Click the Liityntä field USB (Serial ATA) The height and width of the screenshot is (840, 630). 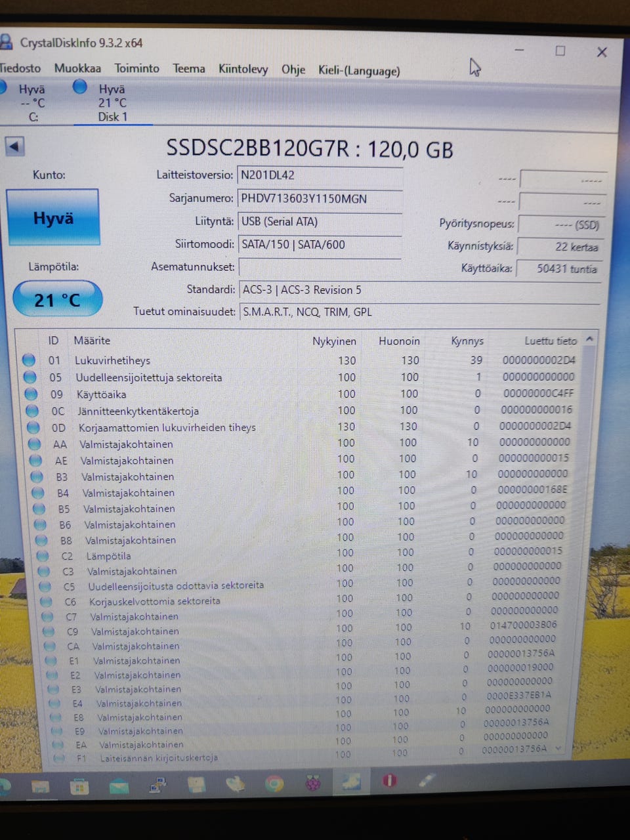pos(320,222)
